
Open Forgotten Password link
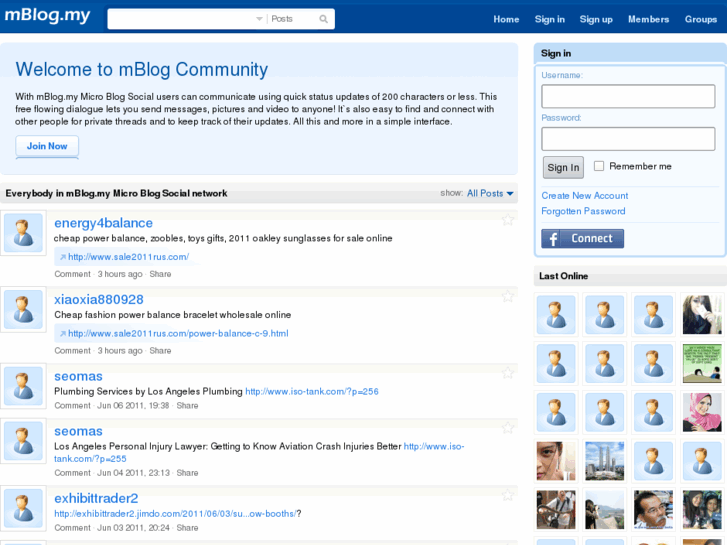click(x=583, y=211)
